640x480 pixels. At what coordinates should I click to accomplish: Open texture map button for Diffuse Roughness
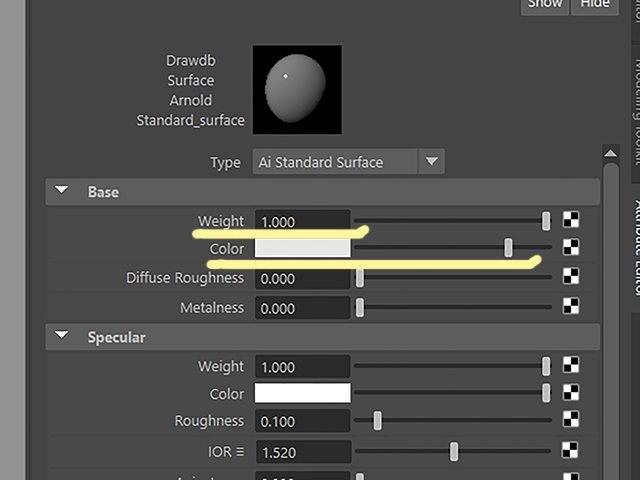tap(571, 276)
